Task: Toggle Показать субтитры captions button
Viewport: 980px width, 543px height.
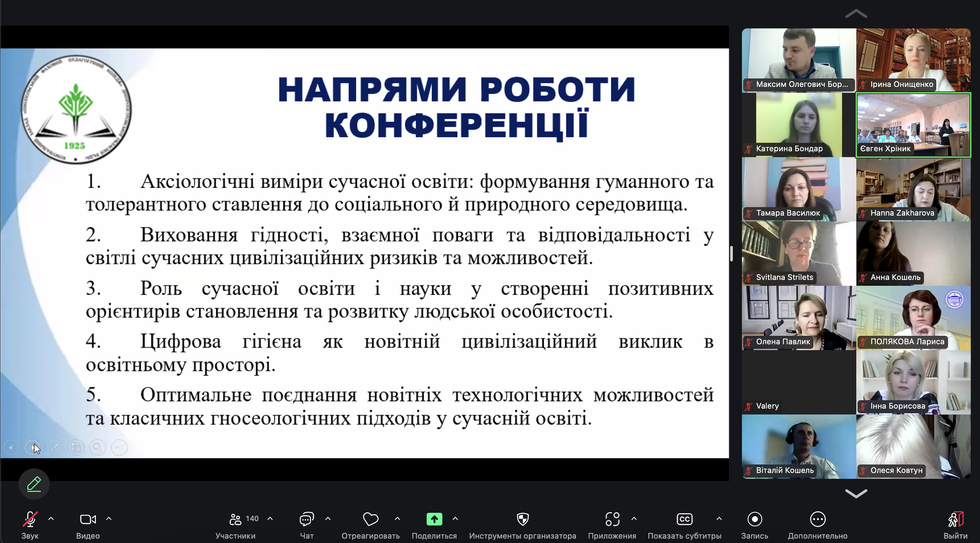Action: pos(685,519)
